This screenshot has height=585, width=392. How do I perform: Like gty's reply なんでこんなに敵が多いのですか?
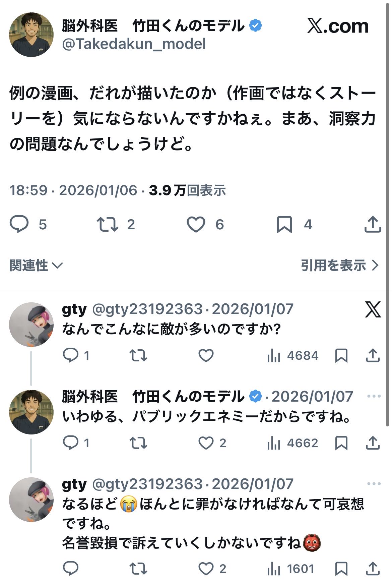coord(206,356)
